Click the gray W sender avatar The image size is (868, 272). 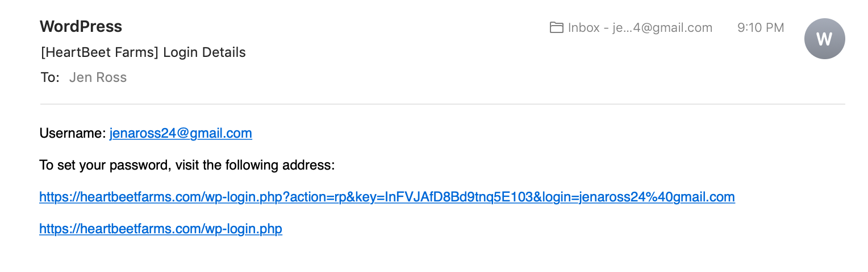(824, 39)
